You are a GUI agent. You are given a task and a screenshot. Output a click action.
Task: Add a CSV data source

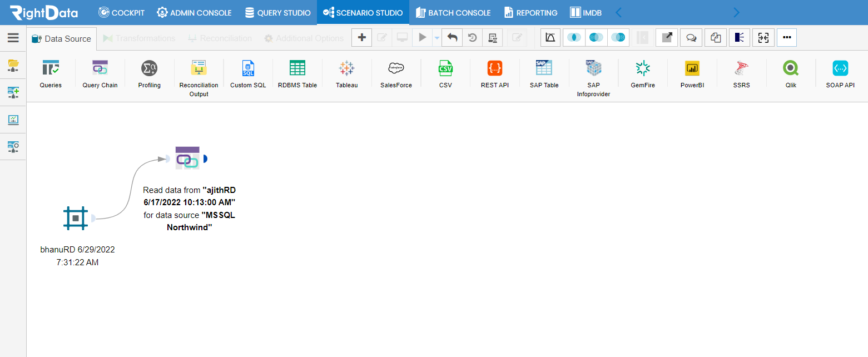click(x=445, y=74)
